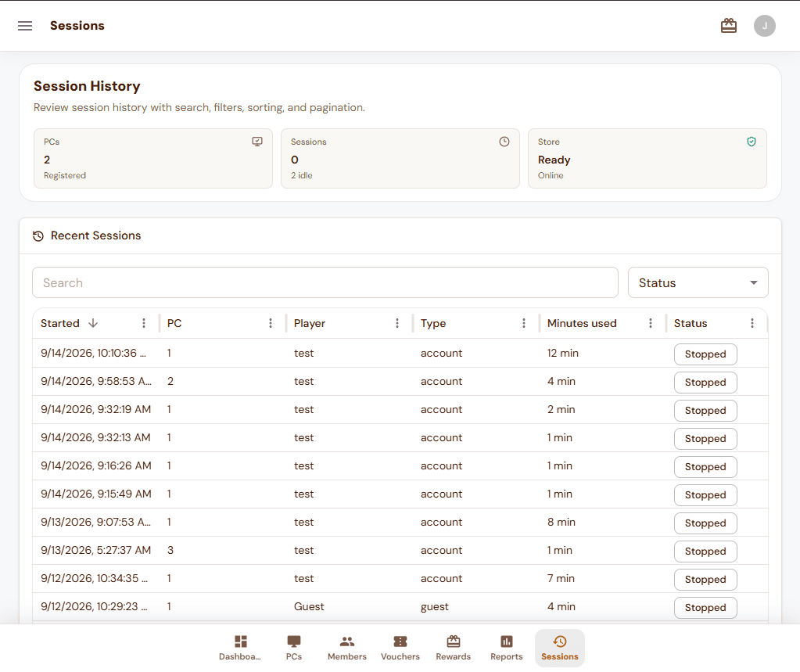Screen dimensions: 800x672
Task: Click Stopped status for the 12 min session
Action: pyautogui.click(x=705, y=354)
